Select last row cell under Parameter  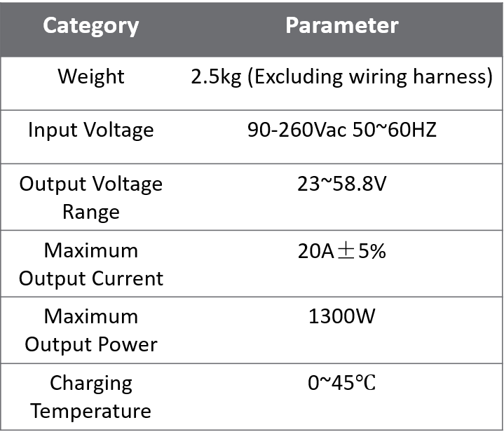click(x=341, y=396)
